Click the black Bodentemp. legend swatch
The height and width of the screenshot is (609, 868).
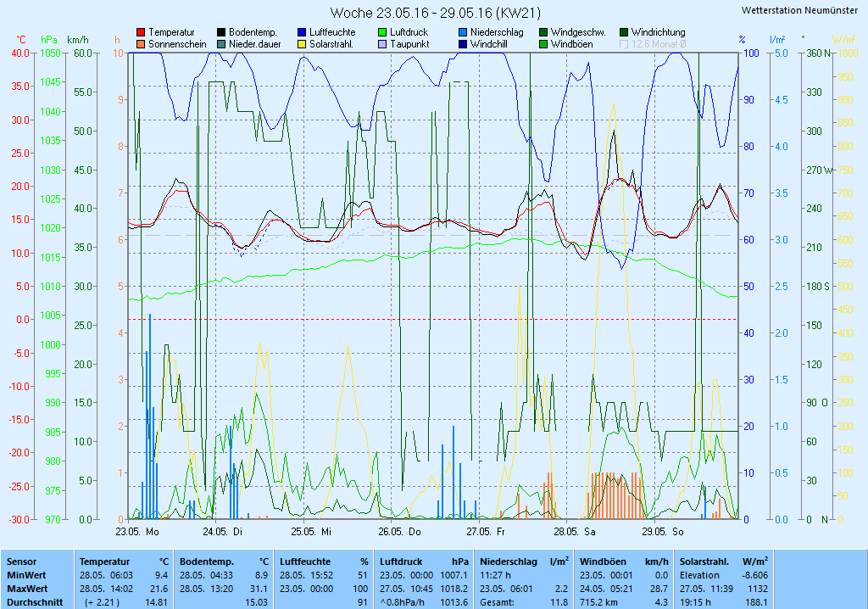tap(221, 32)
